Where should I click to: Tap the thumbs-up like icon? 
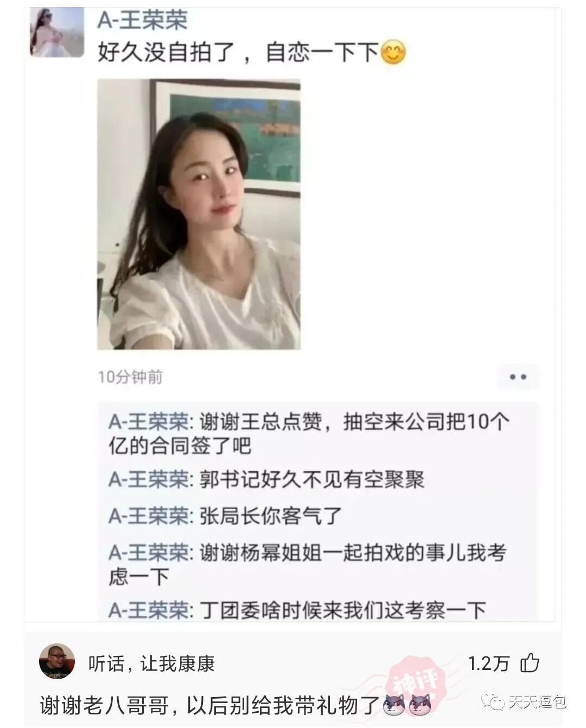pos(530,663)
